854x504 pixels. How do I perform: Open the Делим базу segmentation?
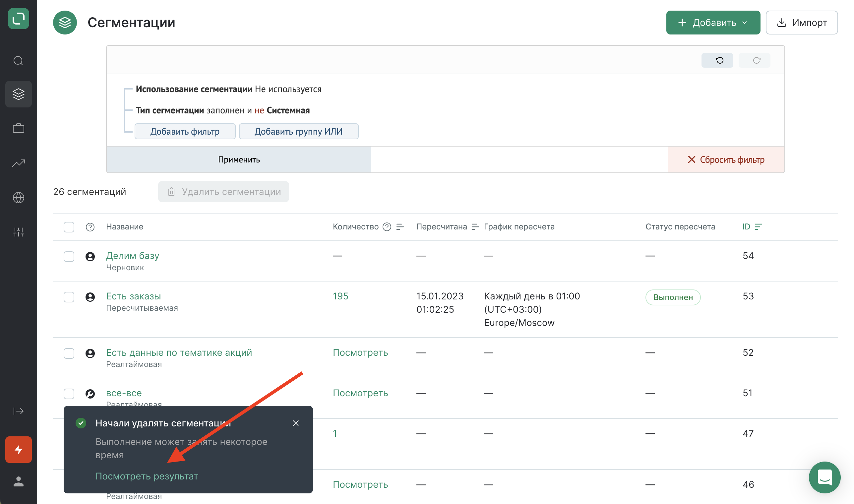(132, 255)
